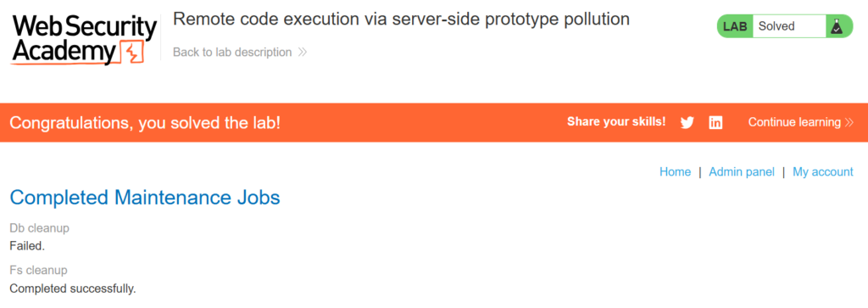Image resolution: width=868 pixels, height=308 pixels.
Task: Select the Fs cleanup job label
Action: pyautogui.click(x=39, y=271)
